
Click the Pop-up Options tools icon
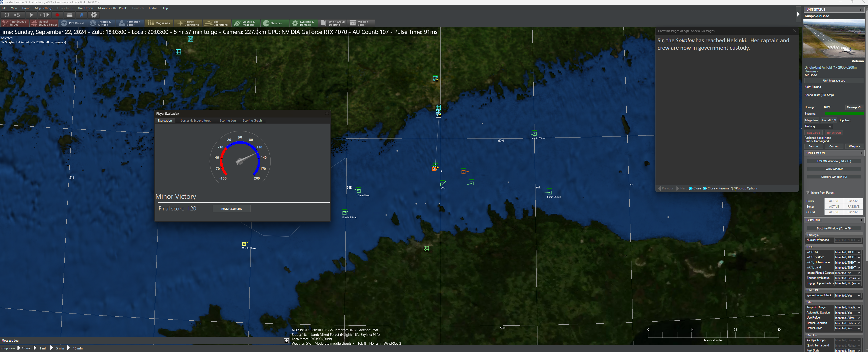tap(734, 189)
